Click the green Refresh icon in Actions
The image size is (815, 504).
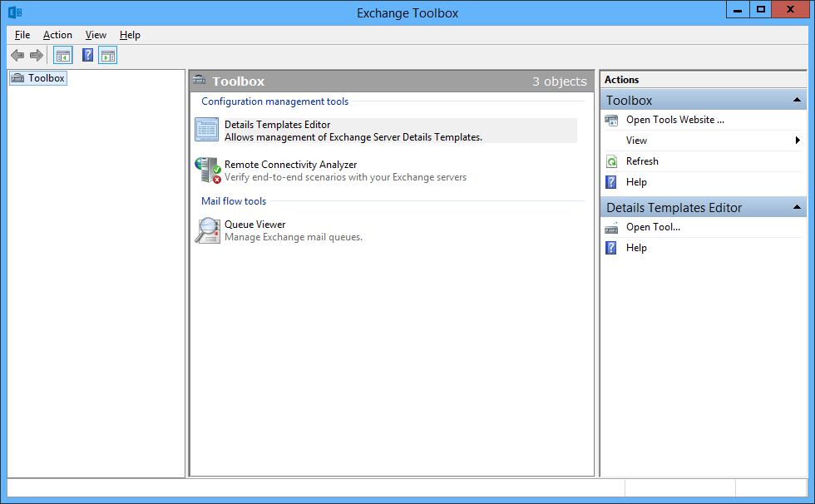click(x=612, y=161)
